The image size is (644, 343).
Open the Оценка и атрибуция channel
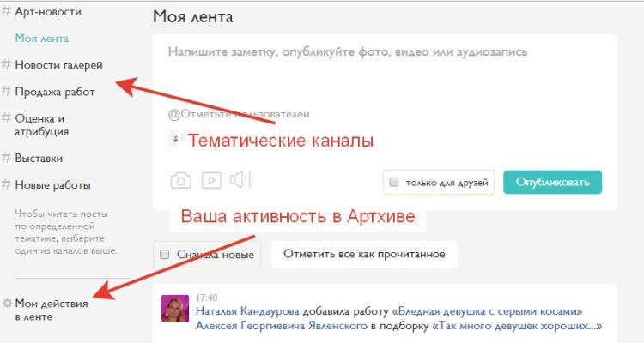41,125
